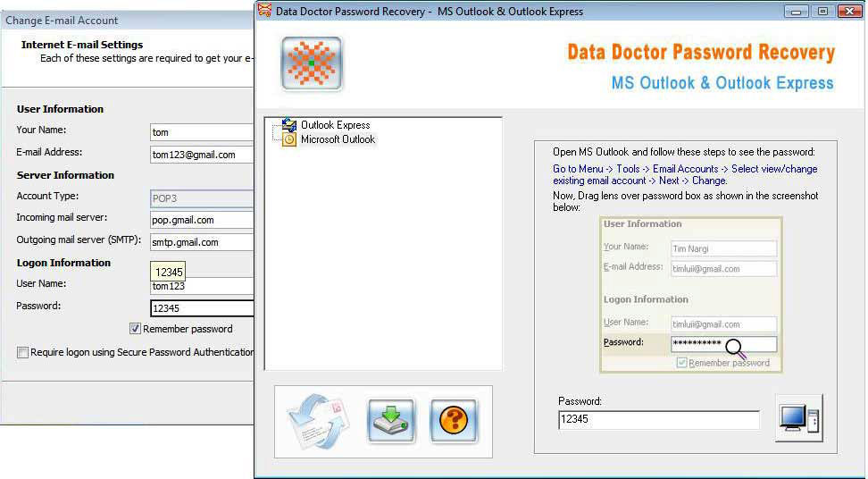Click the 'Logon Information' heading in Change E-mail Account

tap(63, 263)
